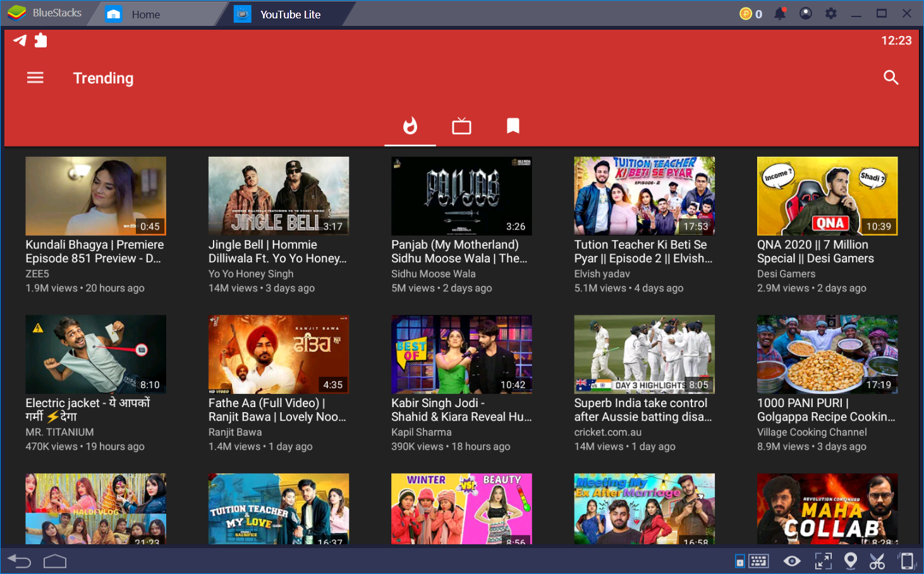
Task: Click the Fathe Aa (Full Video) title
Action: (277, 410)
